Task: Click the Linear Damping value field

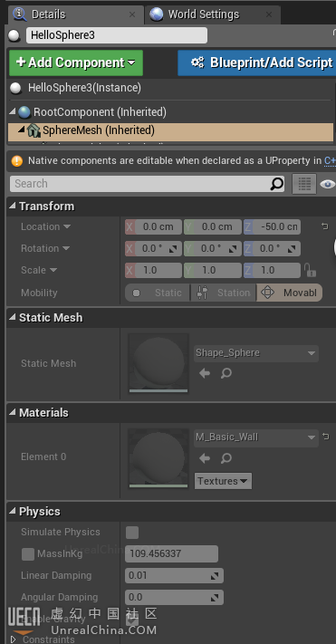Action: point(174,576)
